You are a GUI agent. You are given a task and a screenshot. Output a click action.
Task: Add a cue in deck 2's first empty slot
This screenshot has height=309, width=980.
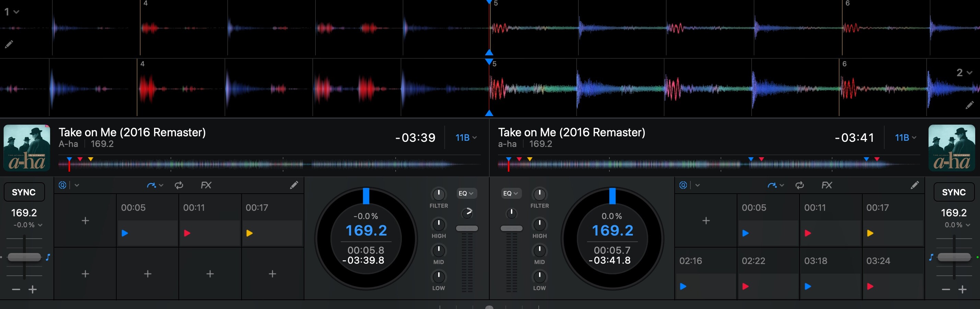coord(706,220)
